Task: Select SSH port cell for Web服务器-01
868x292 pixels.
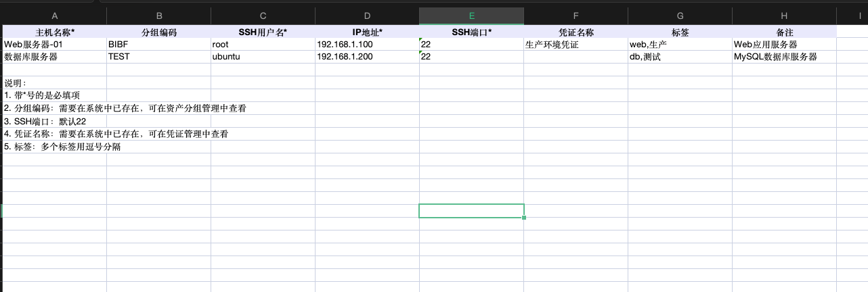Action: point(471,45)
